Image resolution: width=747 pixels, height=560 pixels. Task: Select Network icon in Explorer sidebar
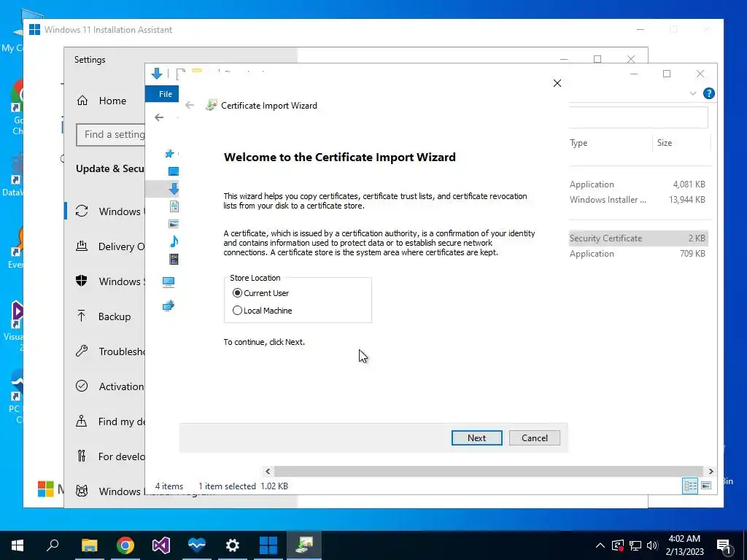click(169, 306)
